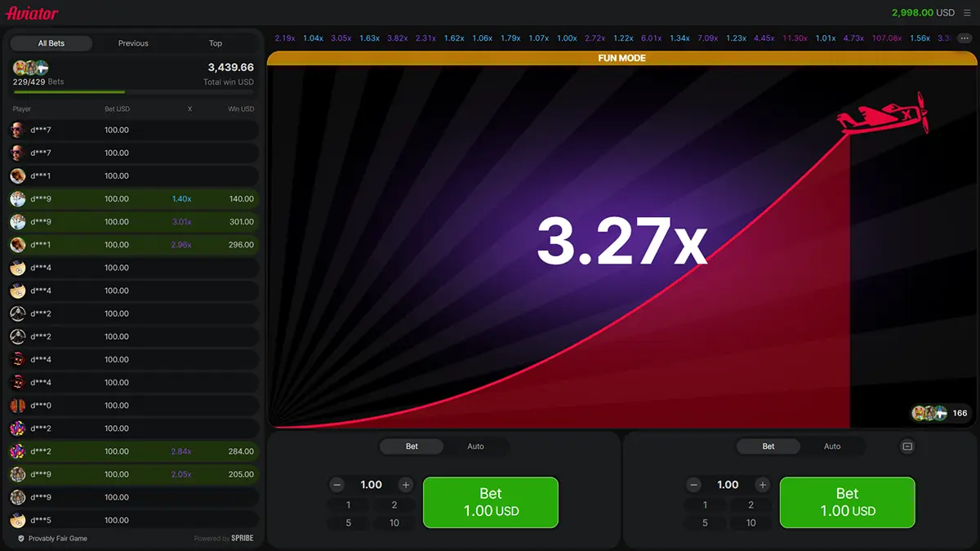Click the Provably Fair Game shield icon

[21, 539]
